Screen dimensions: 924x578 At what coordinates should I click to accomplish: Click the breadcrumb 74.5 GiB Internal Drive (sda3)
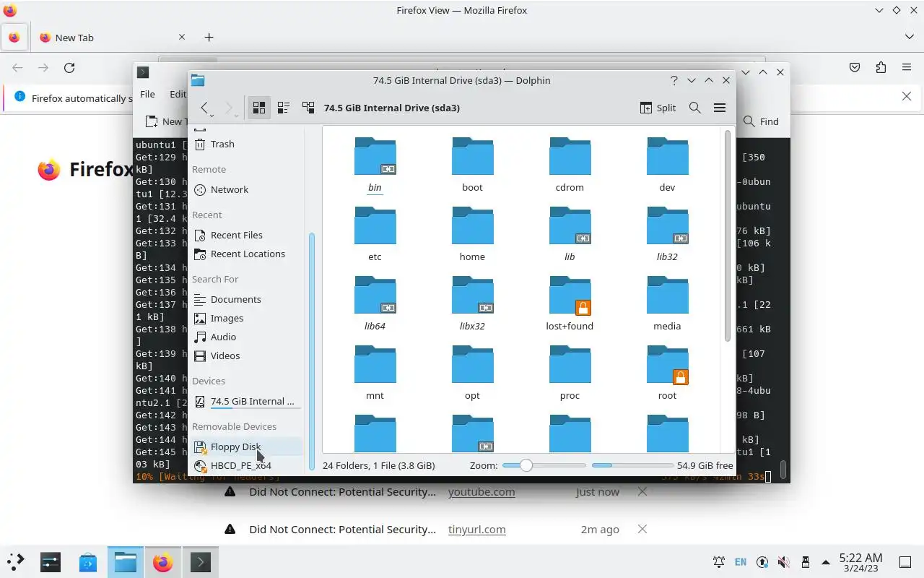tap(392, 108)
